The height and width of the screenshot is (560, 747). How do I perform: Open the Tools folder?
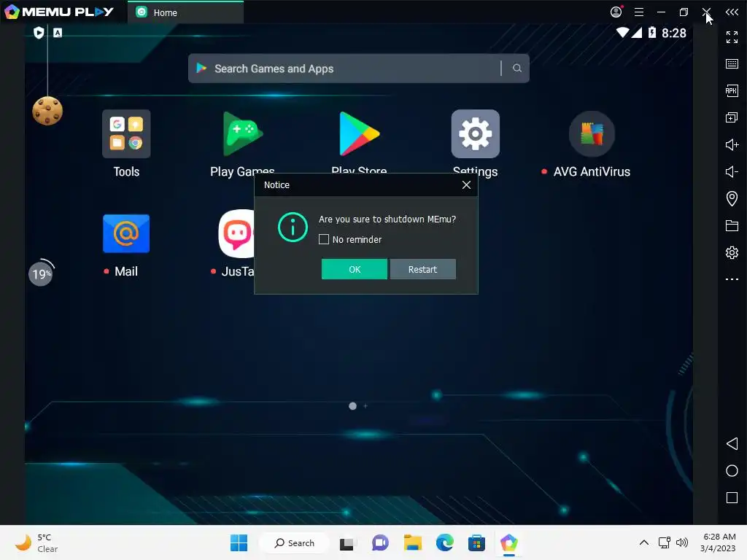click(x=126, y=134)
